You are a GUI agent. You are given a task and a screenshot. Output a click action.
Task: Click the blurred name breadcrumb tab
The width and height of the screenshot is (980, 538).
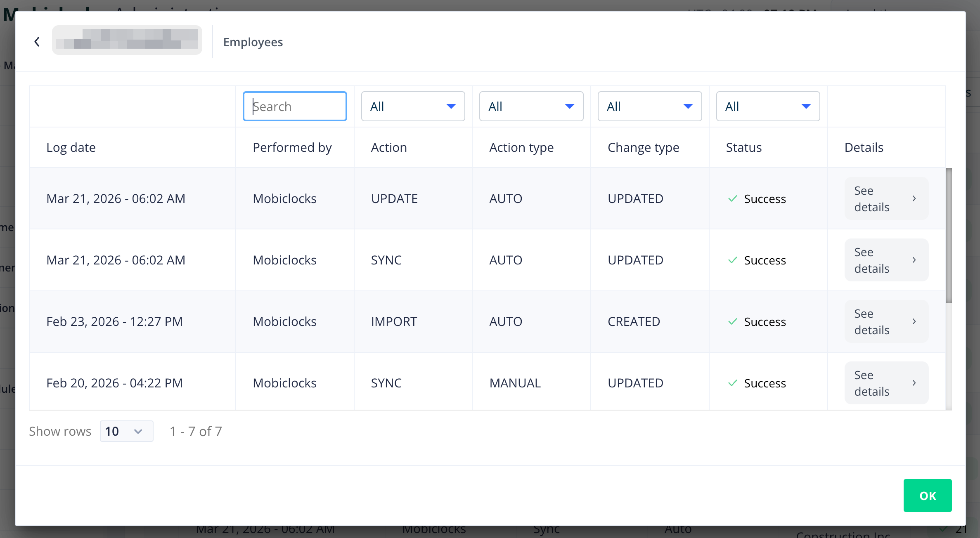pos(127,40)
